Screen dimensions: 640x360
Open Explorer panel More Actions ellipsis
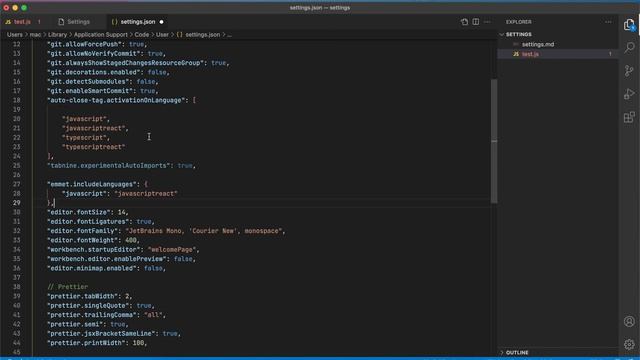click(x=608, y=22)
